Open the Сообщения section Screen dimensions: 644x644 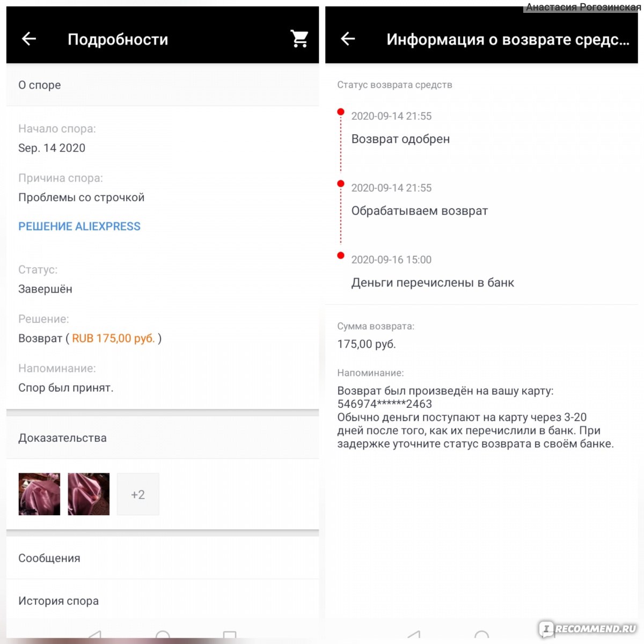[163, 558]
